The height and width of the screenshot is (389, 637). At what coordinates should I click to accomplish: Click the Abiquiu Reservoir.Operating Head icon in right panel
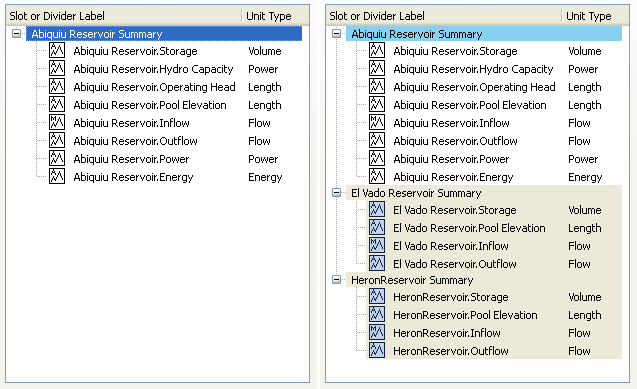(377, 86)
